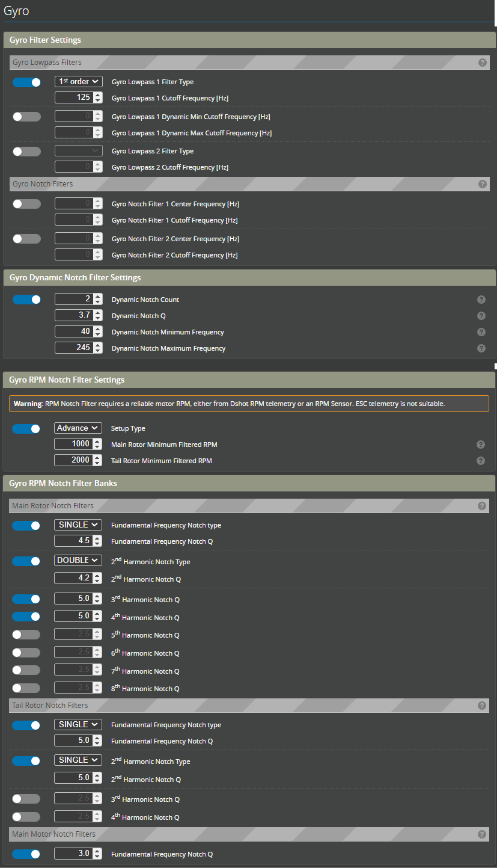Open the RPM notch Setup Type dropdown

coord(78,428)
